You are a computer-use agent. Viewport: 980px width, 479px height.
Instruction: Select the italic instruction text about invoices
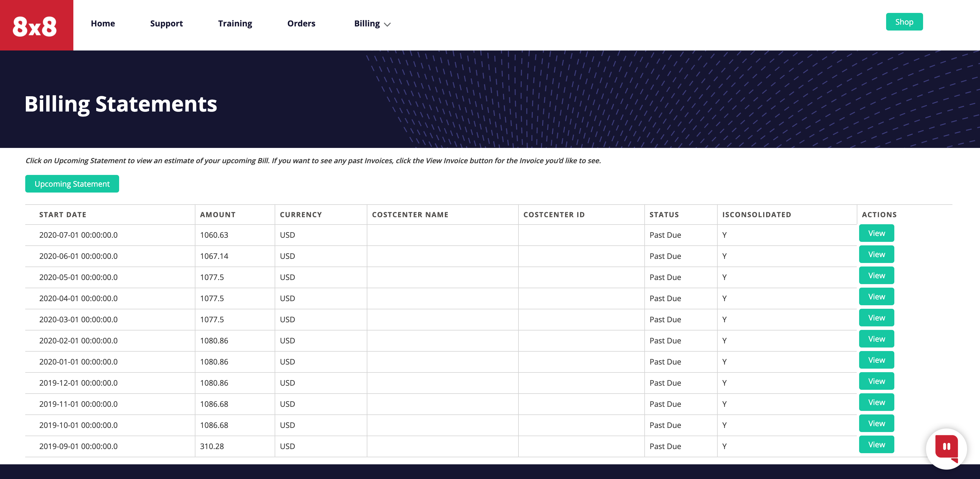(x=313, y=161)
